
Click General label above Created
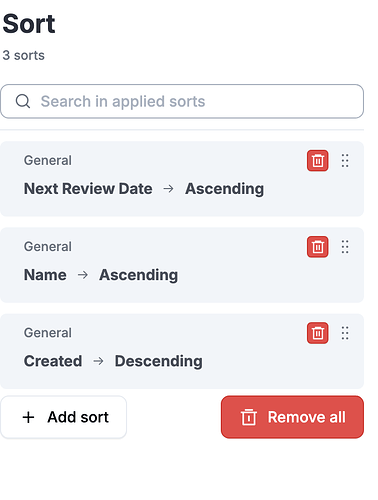(48, 333)
